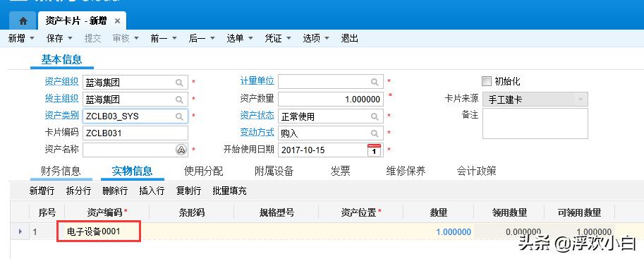Click the 提交 toolbar item
Viewport: 644px width, 259px height.
click(92, 38)
